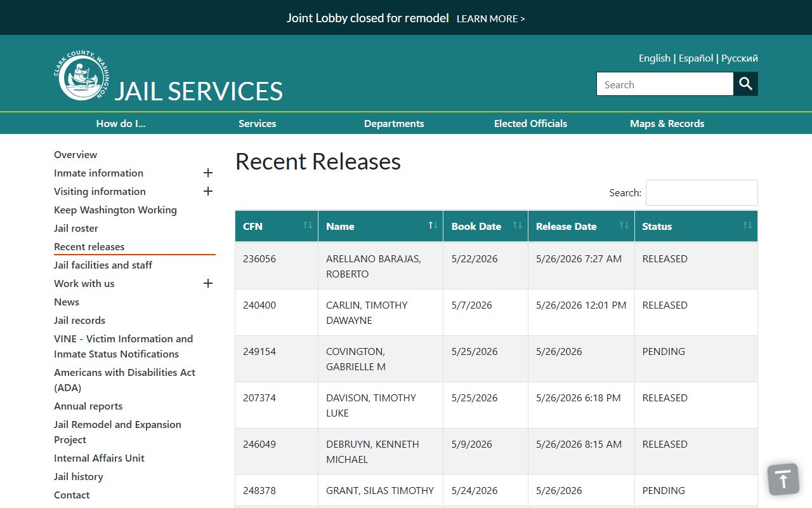Open the Jail roster link
Viewport: 812px width, 508px height.
[x=76, y=228]
